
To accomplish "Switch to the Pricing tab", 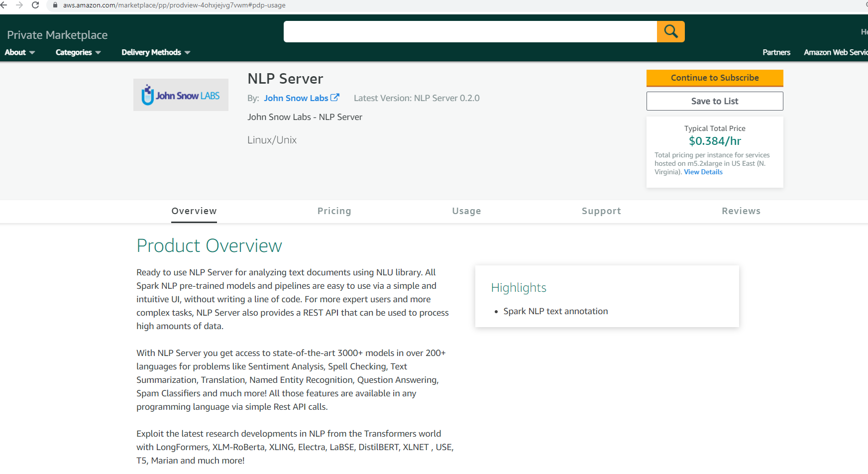I will (x=334, y=211).
